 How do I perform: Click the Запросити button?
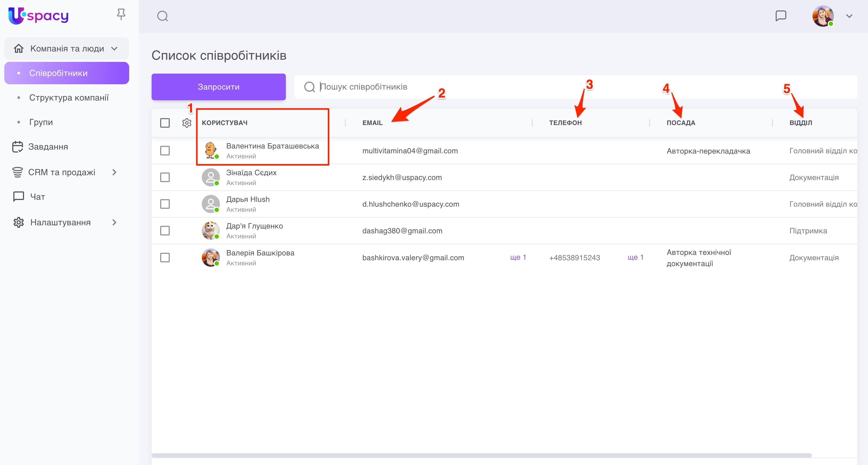(x=218, y=87)
